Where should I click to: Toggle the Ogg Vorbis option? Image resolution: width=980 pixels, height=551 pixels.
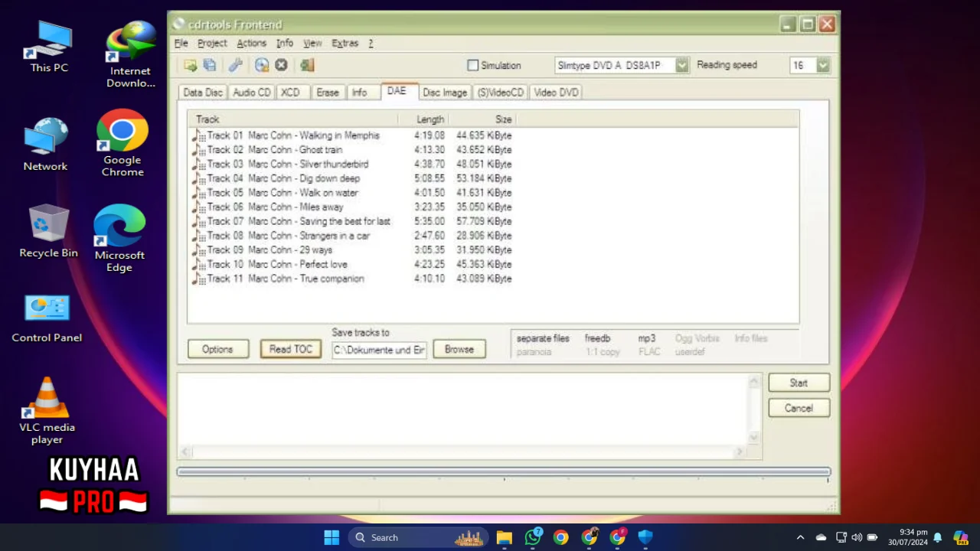pos(697,338)
